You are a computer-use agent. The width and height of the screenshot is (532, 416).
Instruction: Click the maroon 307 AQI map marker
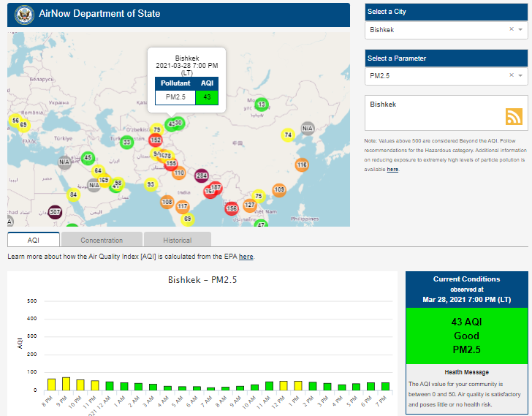coord(54,212)
